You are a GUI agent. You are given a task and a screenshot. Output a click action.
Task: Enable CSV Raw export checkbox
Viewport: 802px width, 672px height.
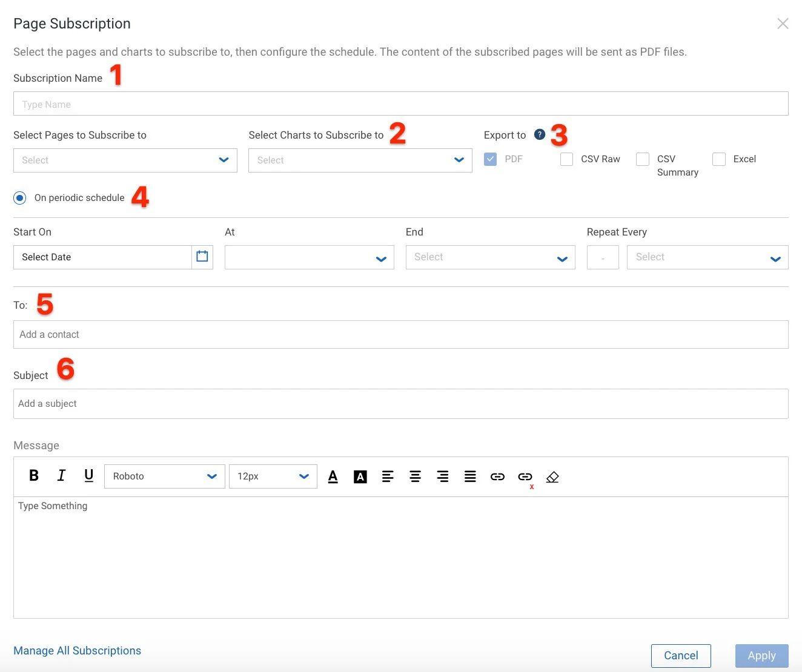(567, 159)
